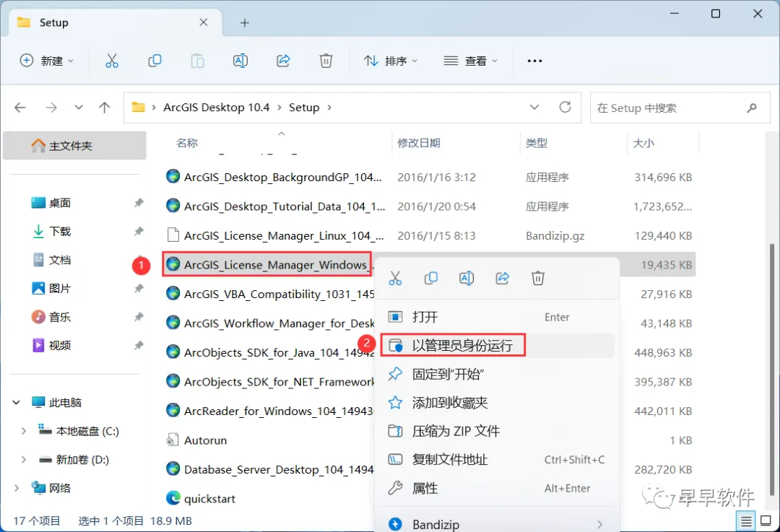
Task: Open the 视频 quick access folder
Action: (x=60, y=345)
